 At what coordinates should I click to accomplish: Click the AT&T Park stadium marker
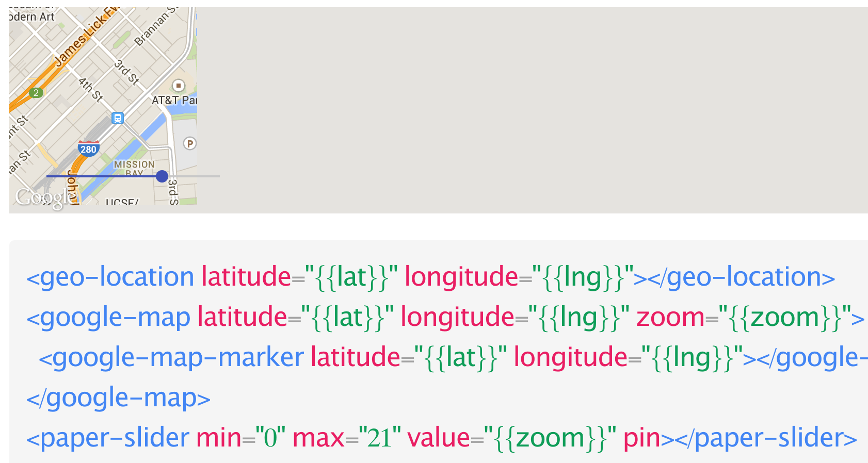pyautogui.click(x=178, y=86)
